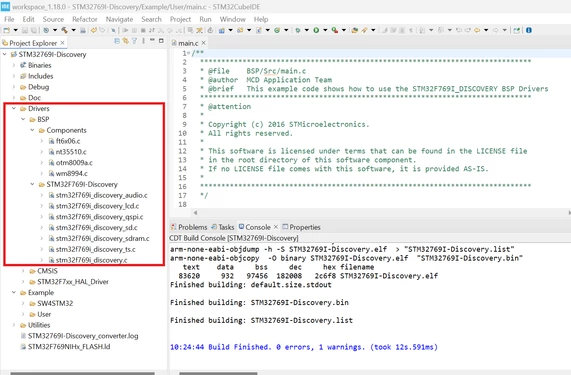Click the Open Type package icon
571x375 pixels.
point(355,30)
